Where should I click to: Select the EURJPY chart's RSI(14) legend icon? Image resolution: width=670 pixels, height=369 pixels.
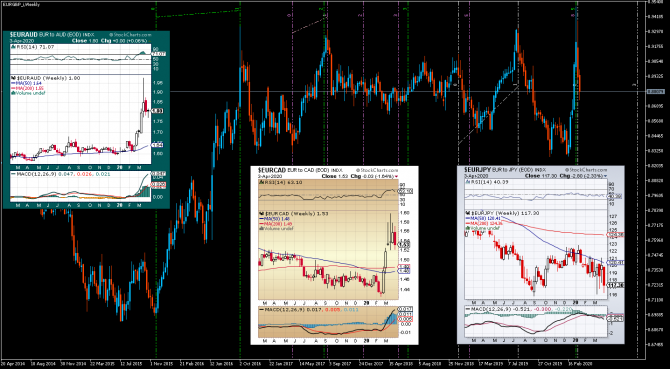(467, 183)
